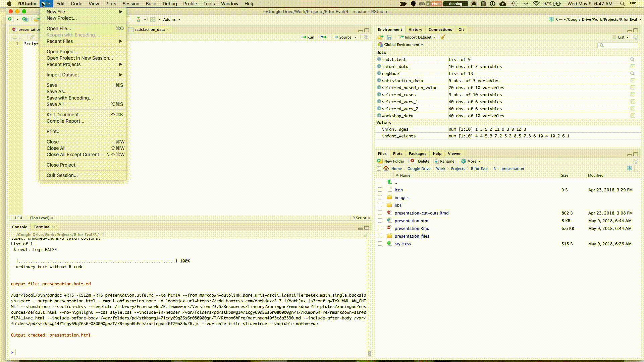Switch to the Packages tab
This screenshot has width=644, height=362.
(417, 154)
